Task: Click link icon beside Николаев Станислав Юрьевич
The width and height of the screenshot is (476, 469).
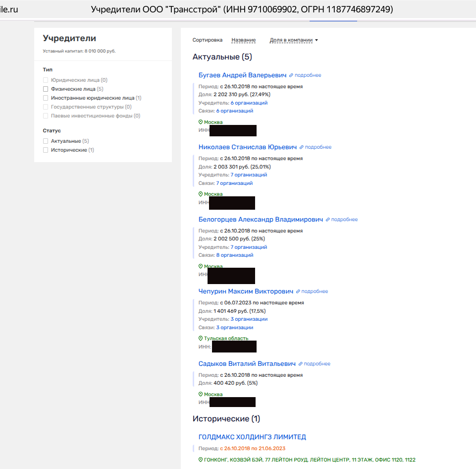Action: point(302,147)
